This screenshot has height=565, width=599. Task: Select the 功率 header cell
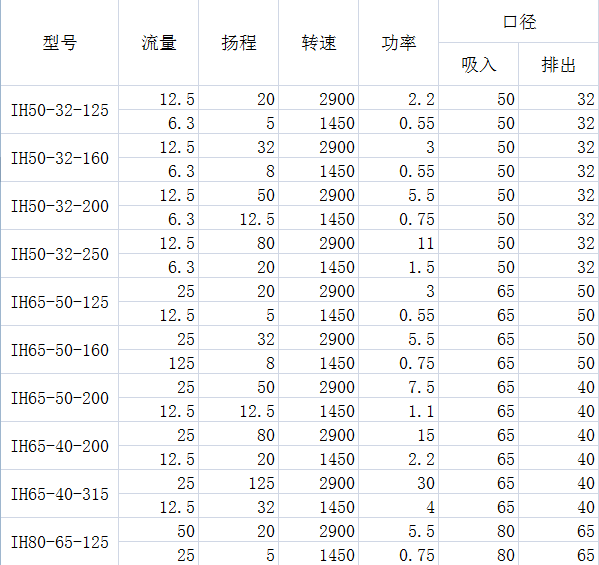click(398, 42)
